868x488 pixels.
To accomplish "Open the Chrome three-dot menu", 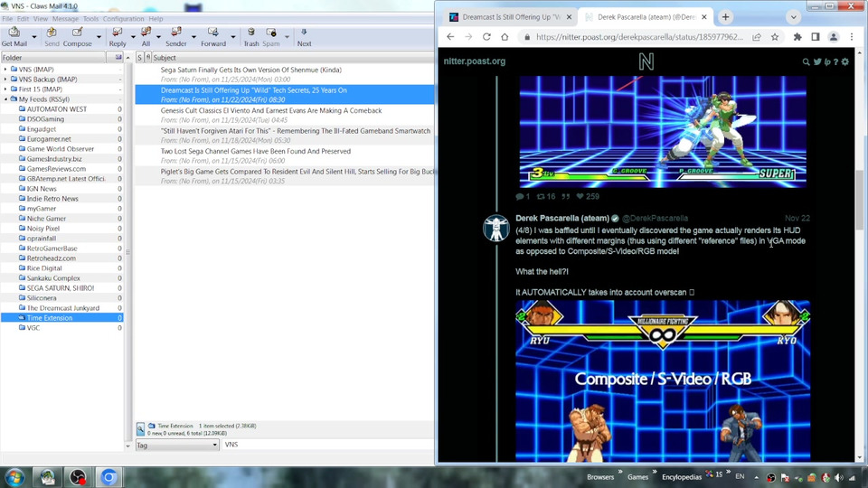I will 852,37.
